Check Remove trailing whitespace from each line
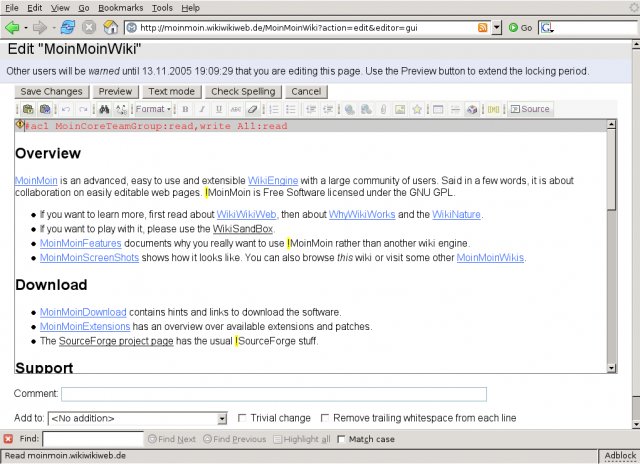This screenshot has width=640, height=464. tap(325, 418)
